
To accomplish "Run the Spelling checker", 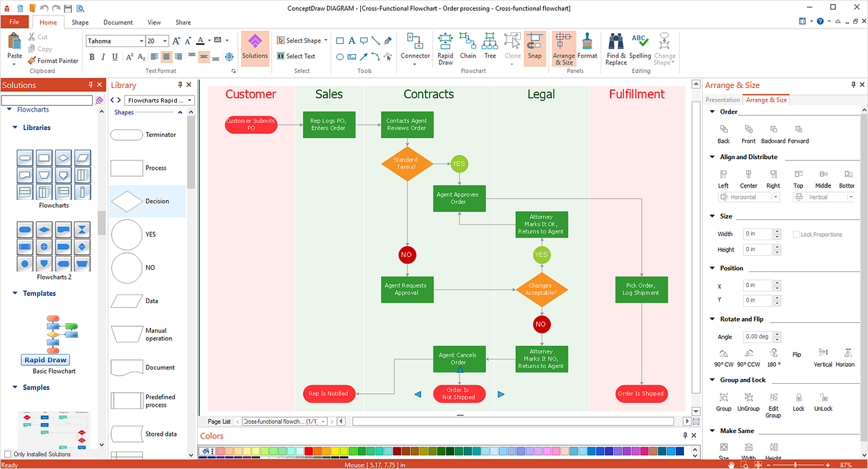I will tap(640, 47).
